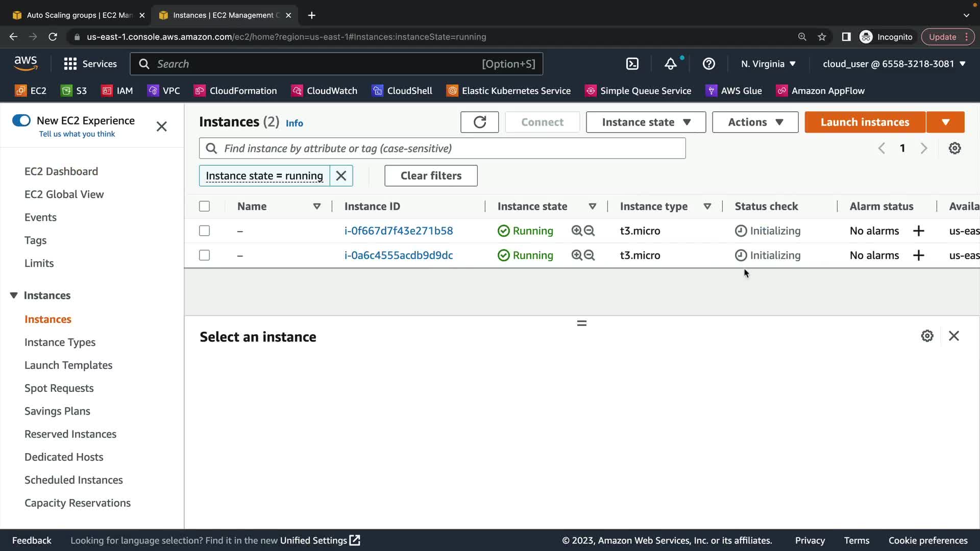Open the notifications bell
980x551 pixels.
point(670,64)
